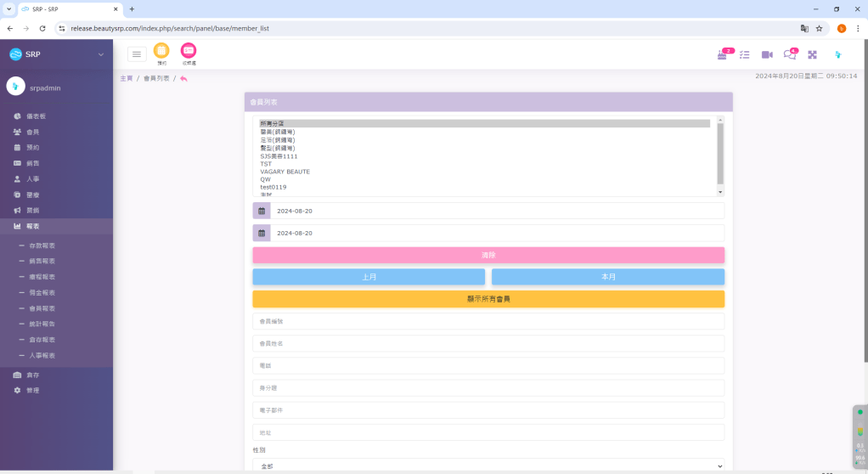Click the pink back arrow in breadcrumb
The image size is (868, 474).
pyautogui.click(x=184, y=78)
